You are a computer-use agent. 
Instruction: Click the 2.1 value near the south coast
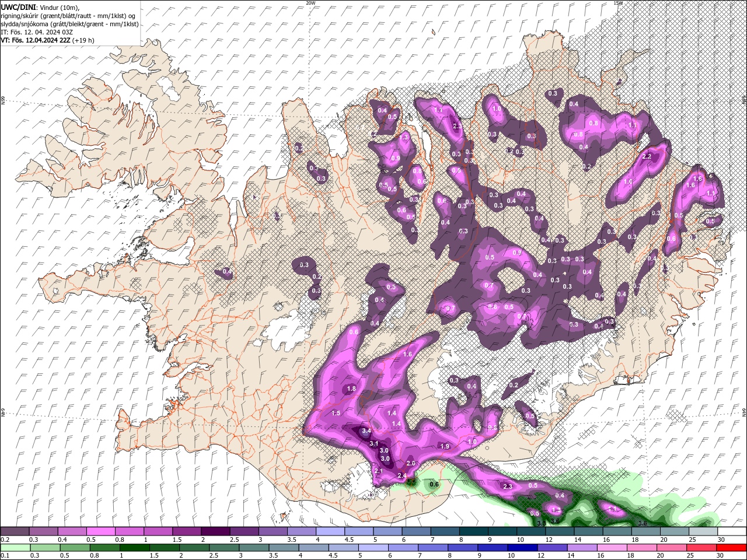378,471
